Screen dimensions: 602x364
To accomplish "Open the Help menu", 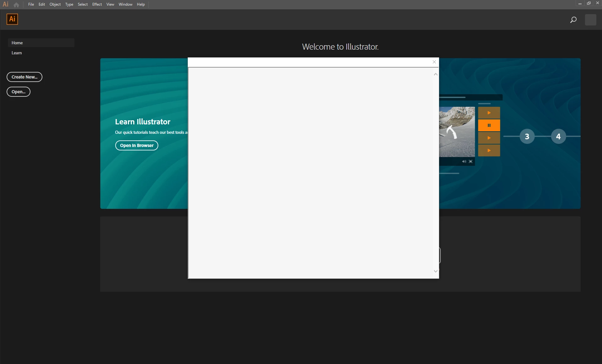I will [141, 4].
